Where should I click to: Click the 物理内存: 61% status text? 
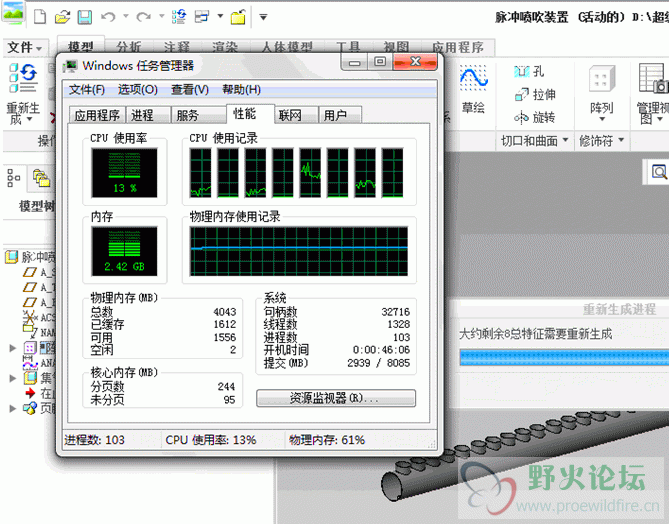[327, 440]
